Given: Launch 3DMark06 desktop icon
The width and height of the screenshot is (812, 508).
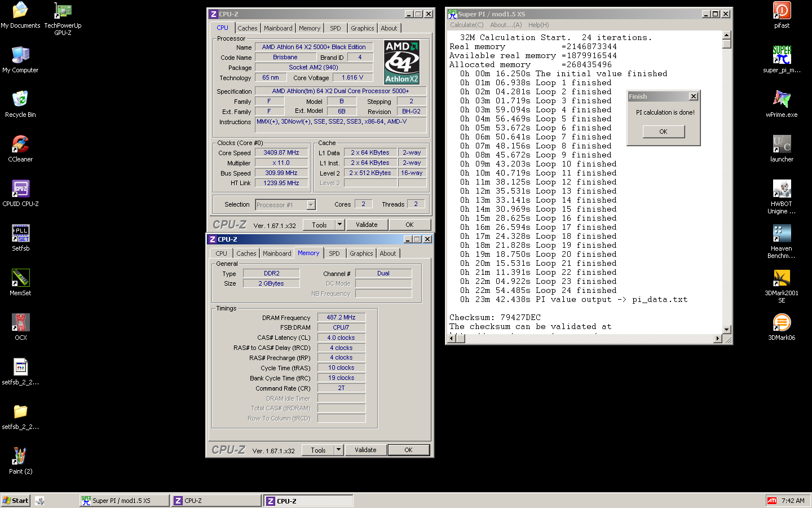Looking at the screenshot, I should click(782, 327).
